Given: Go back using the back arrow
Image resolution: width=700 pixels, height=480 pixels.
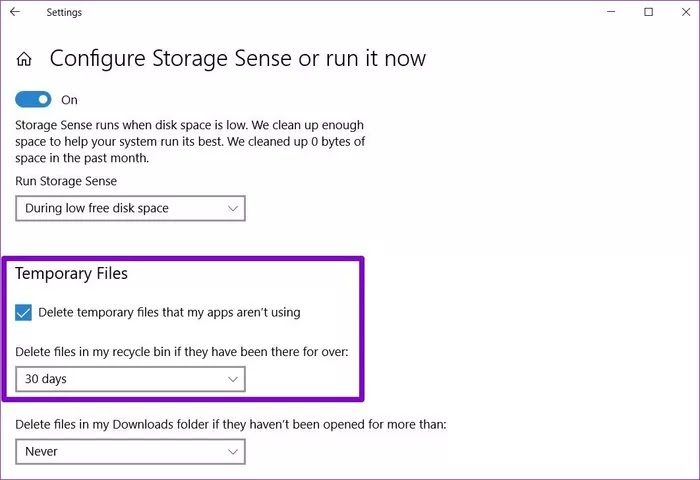Looking at the screenshot, I should [x=15, y=12].
